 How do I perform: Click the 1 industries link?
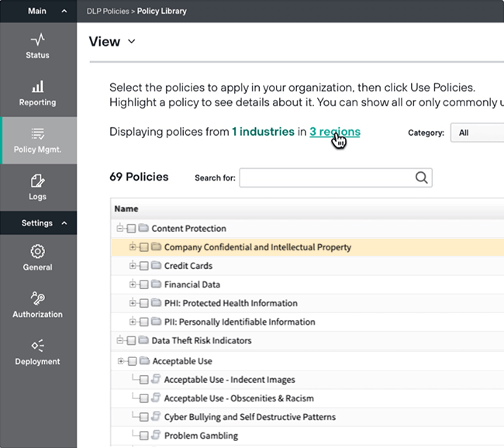pyautogui.click(x=263, y=132)
